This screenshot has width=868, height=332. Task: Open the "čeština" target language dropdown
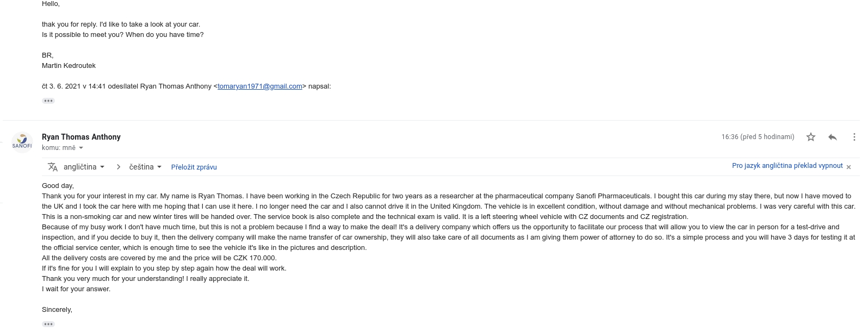[145, 167]
